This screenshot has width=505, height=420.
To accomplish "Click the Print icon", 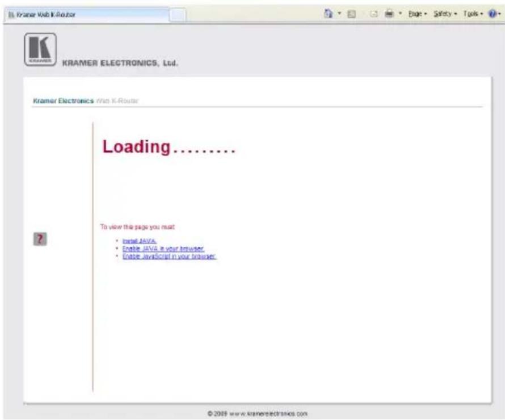I will point(389,14).
